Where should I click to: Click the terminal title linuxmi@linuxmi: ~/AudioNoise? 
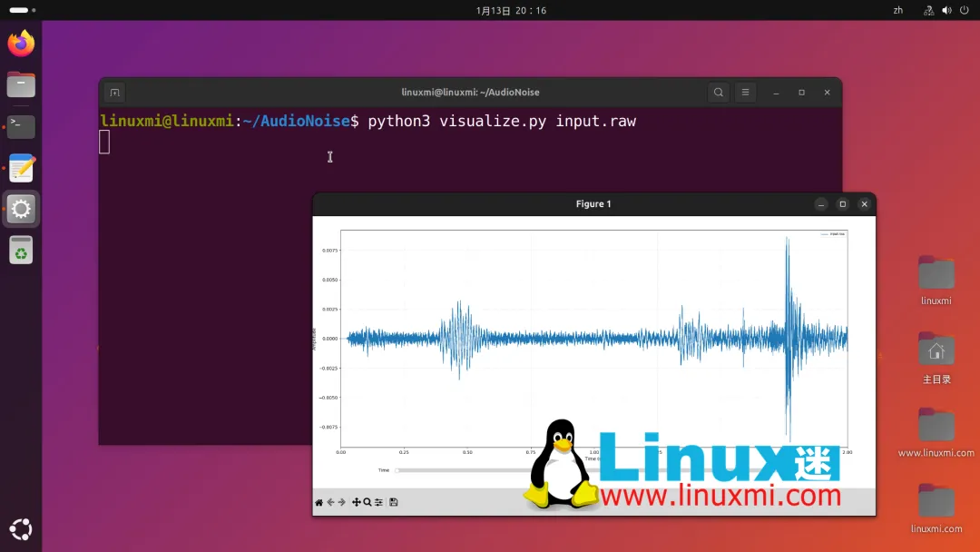470,93
